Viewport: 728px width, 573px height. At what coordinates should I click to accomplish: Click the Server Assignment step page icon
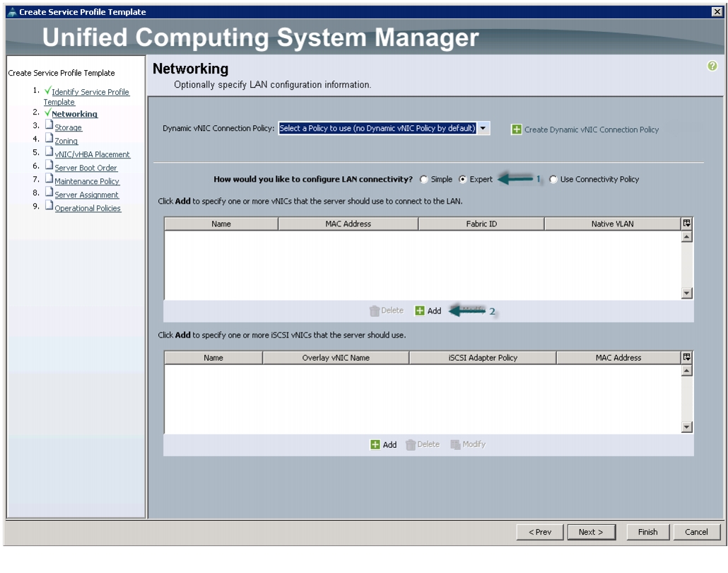click(49, 192)
